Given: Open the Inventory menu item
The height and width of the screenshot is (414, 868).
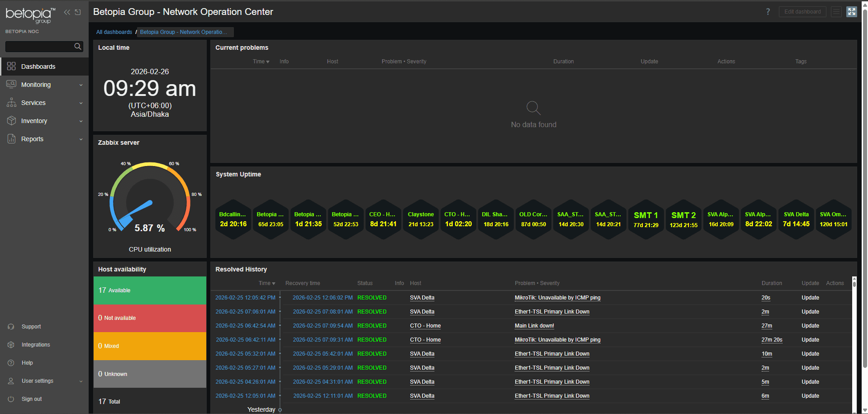Looking at the screenshot, I should point(44,121).
